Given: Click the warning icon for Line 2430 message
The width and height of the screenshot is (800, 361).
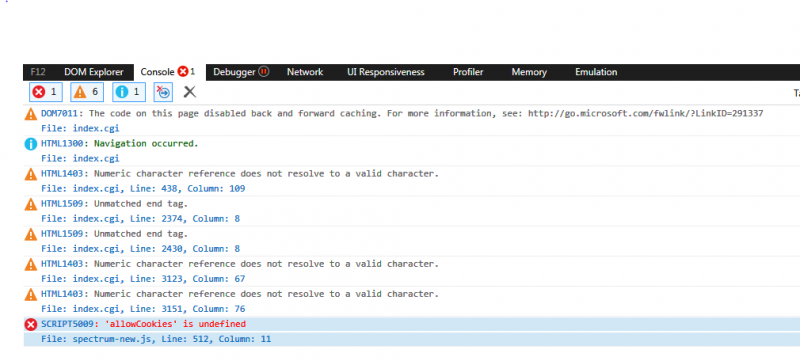Looking at the screenshot, I should click(x=31, y=235).
